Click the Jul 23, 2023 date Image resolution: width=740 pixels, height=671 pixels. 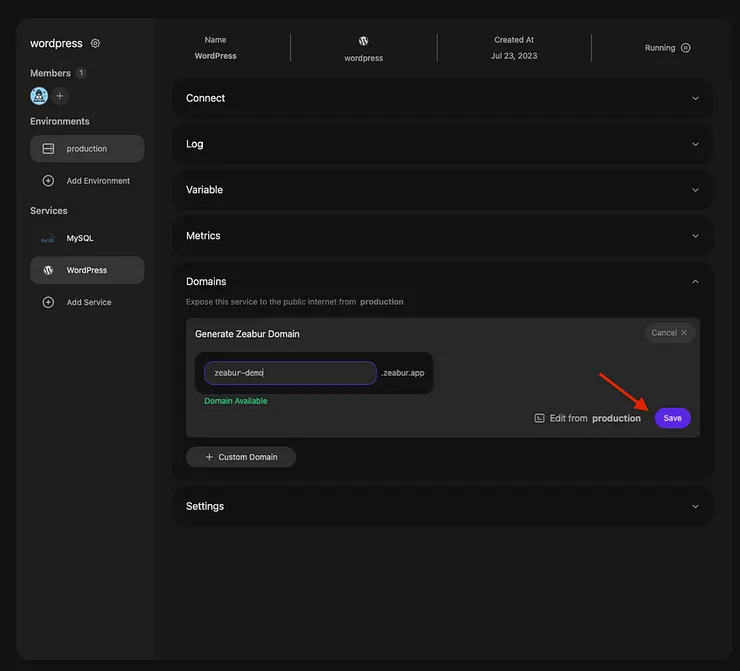[514, 56]
